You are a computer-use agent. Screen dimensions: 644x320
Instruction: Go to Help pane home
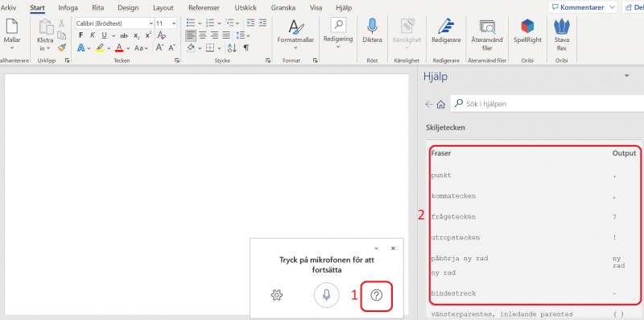[440, 105]
